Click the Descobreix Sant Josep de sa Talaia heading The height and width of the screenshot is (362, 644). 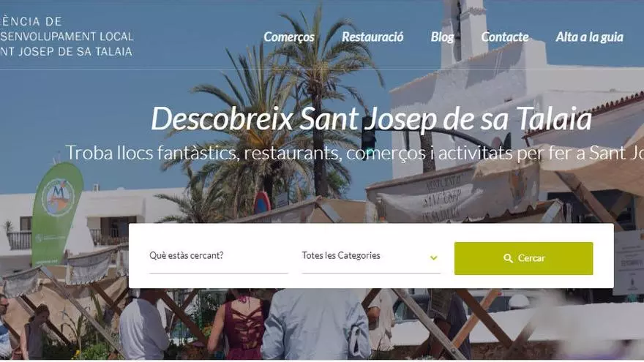pos(371,118)
